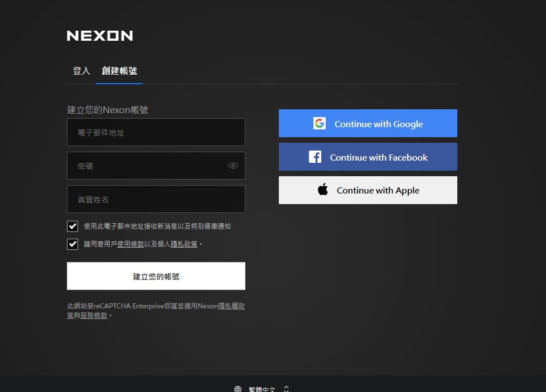The height and width of the screenshot is (392, 546).
Task: Click the Apple logo icon
Action: tap(323, 190)
